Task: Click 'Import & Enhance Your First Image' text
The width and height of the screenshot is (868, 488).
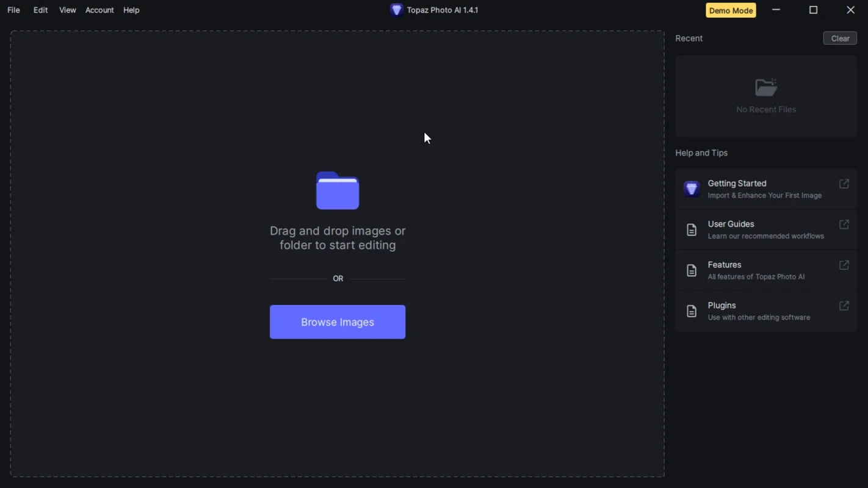Action: click(x=765, y=196)
